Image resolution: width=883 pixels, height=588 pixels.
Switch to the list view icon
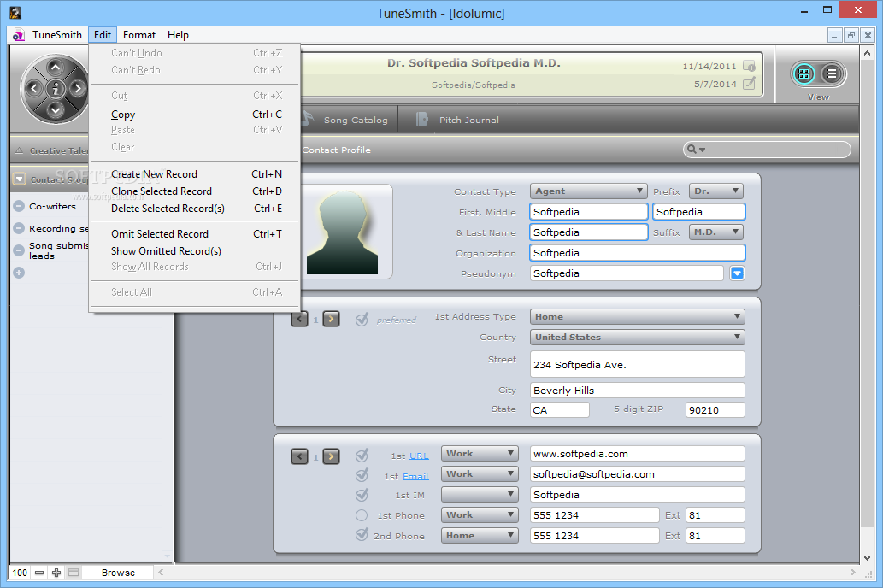pos(832,73)
